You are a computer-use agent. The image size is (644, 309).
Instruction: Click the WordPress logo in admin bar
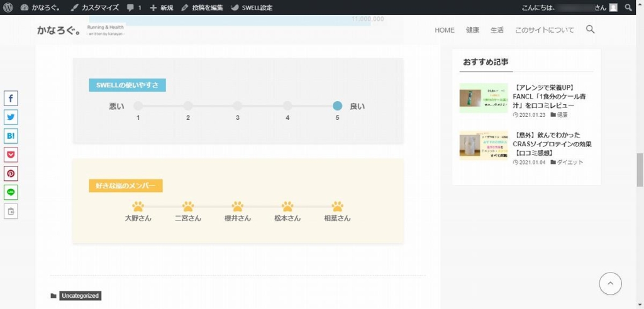pos(8,8)
